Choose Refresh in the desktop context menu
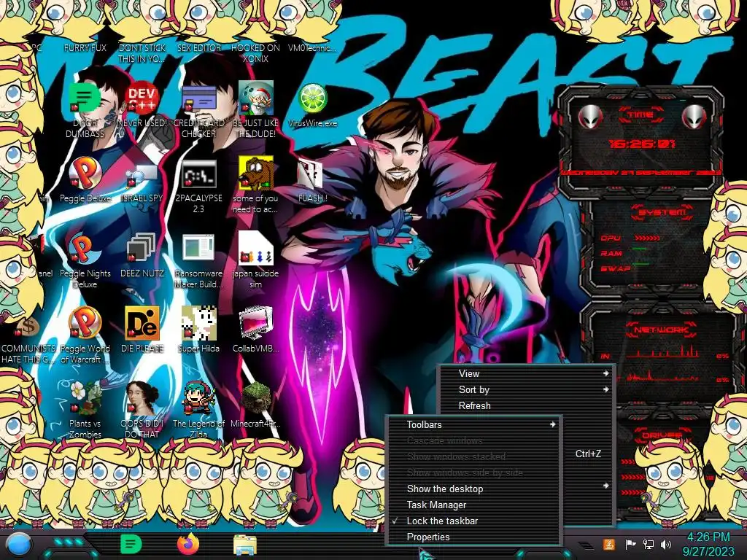The width and height of the screenshot is (747, 560). pos(527,405)
